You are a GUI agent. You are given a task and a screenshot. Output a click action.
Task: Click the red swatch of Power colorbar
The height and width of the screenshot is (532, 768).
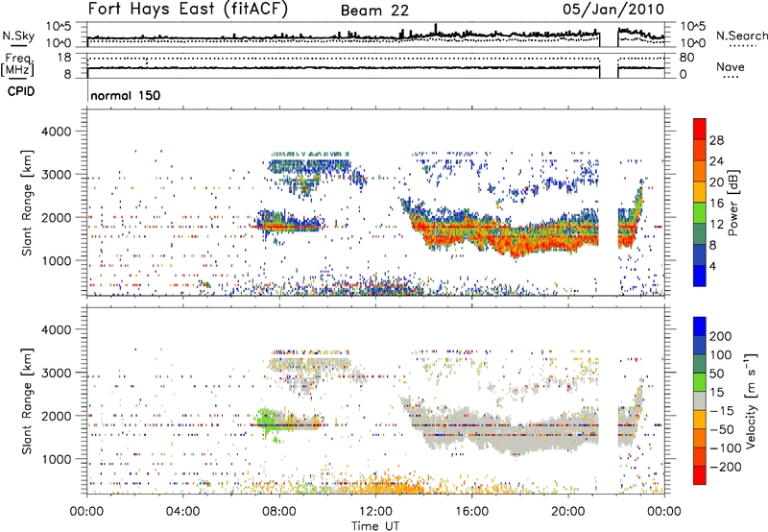coord(700,129)
